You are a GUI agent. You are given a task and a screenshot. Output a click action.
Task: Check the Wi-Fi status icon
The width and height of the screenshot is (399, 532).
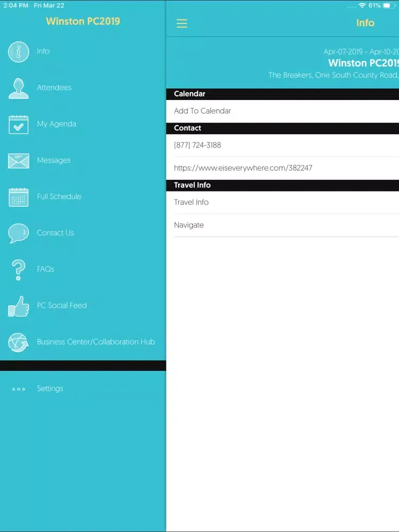click(x=362, y=5)
